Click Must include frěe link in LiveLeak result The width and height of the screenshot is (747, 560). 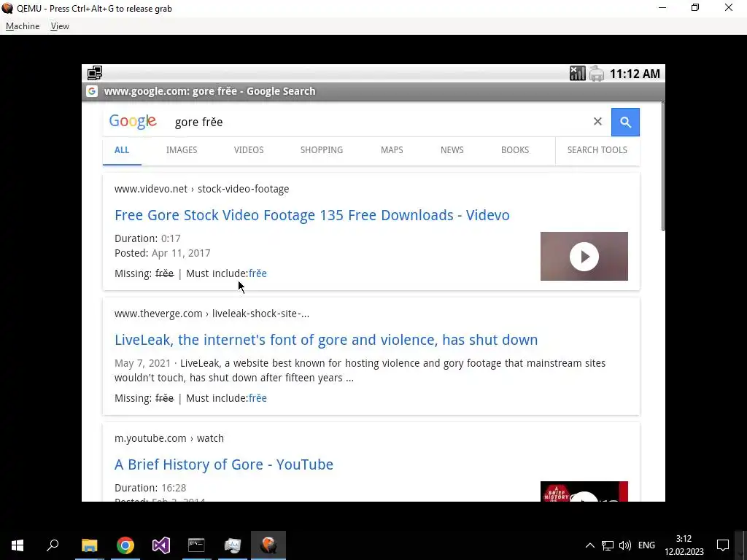(x=258, y=398)
